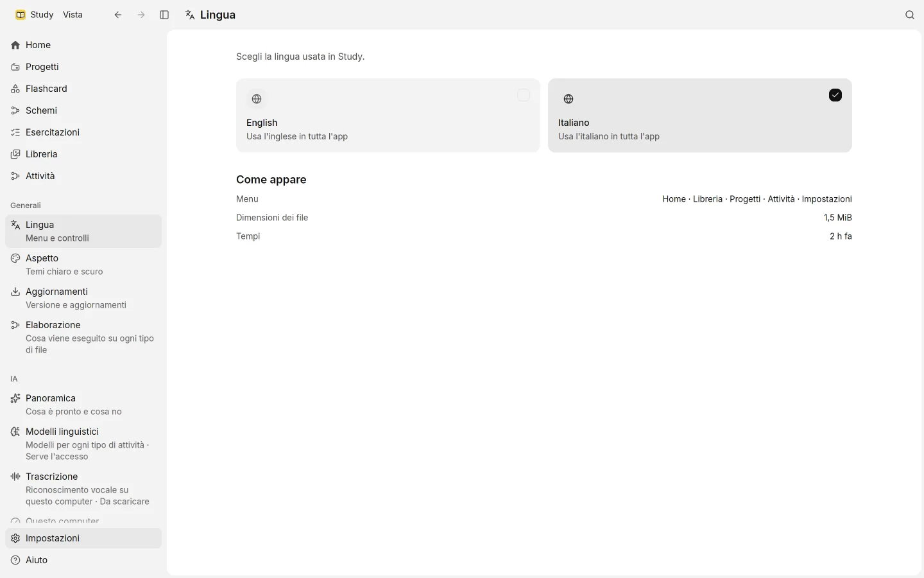Click the 'Come appare' heading

click(271, 180)
